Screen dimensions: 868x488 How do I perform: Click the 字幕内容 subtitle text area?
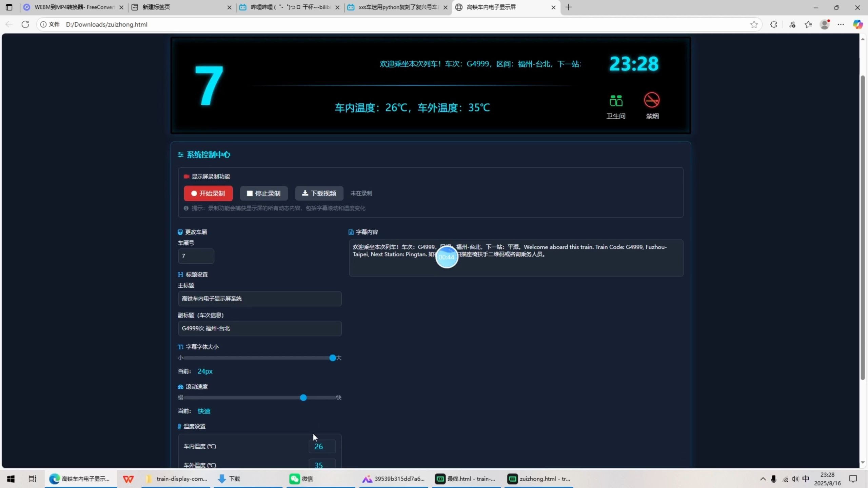516,258
